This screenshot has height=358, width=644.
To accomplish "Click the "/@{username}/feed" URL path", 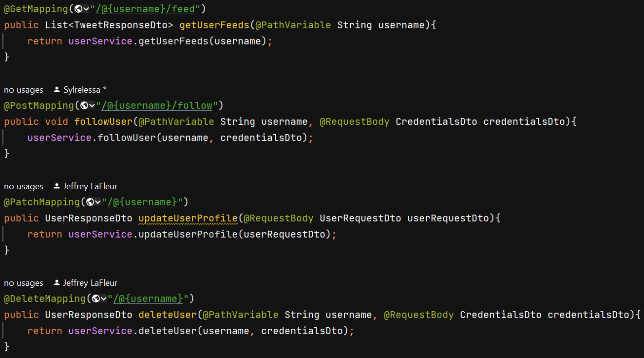I will coord(146,9).
